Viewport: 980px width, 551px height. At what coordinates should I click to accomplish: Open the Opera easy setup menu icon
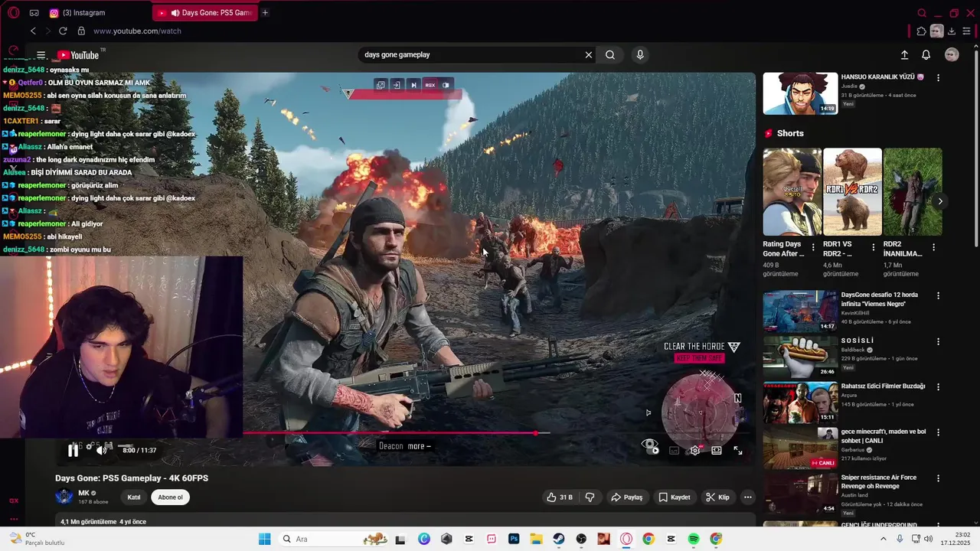pyautogui.click(x=967, y=31)
